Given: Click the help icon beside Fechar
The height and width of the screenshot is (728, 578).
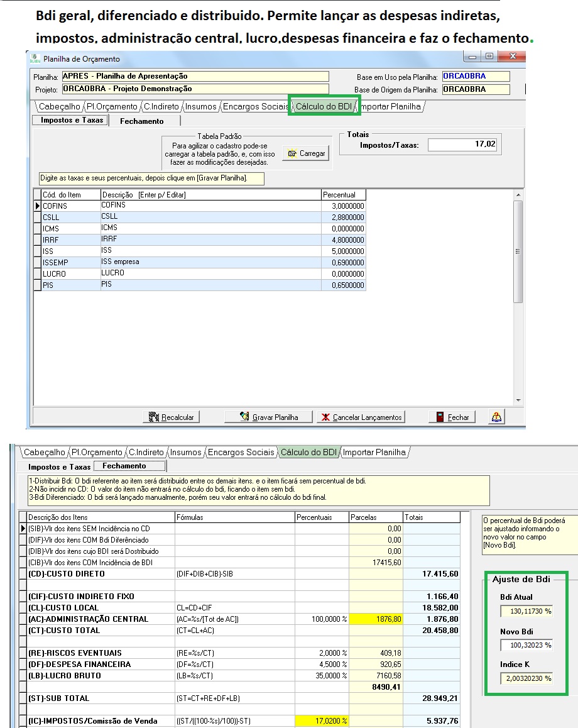Looking at the screenshot, I should [496, 417].
